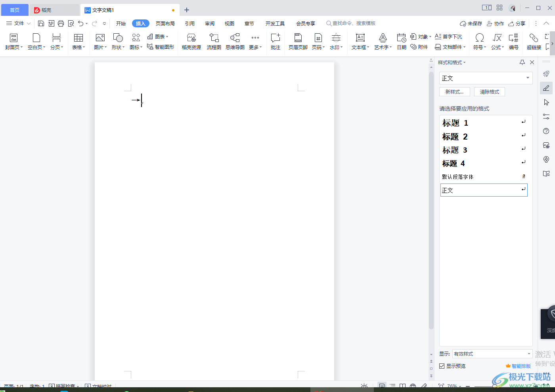
Task: Open the 会员专享 tab
Action: [x=305, y=23]
